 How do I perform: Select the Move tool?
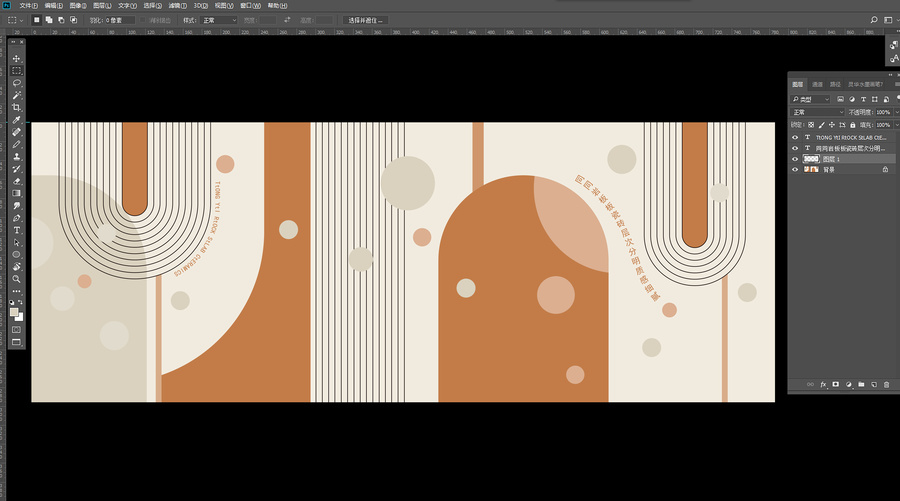pyautogui.click(x=16, y=59)
